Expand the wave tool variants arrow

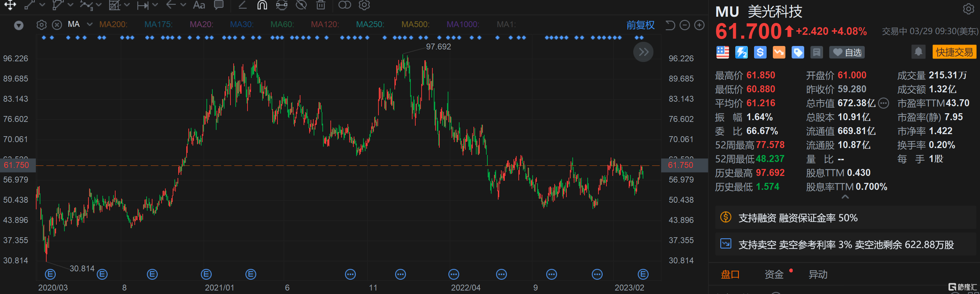[99, 5]
